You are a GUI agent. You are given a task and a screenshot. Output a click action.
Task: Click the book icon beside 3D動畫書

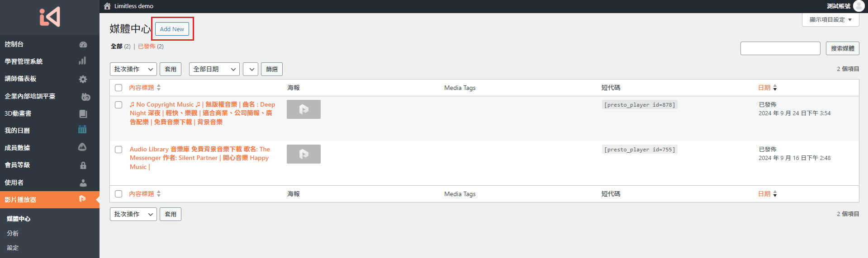[83, 113]
